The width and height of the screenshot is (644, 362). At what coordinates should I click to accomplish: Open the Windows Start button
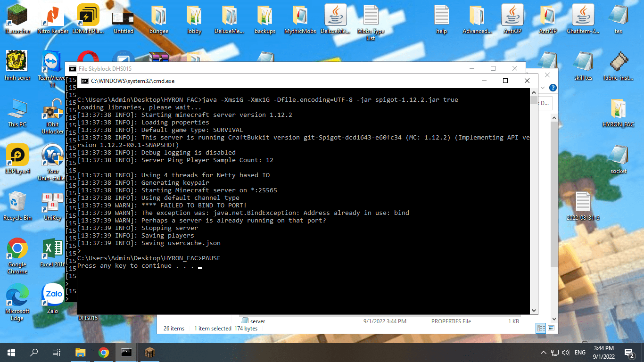pyautogui.click(x=11, y=352)
